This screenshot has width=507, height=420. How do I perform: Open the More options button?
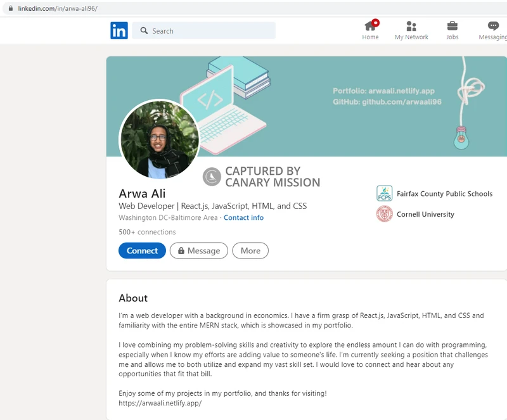tap(250, 251)
